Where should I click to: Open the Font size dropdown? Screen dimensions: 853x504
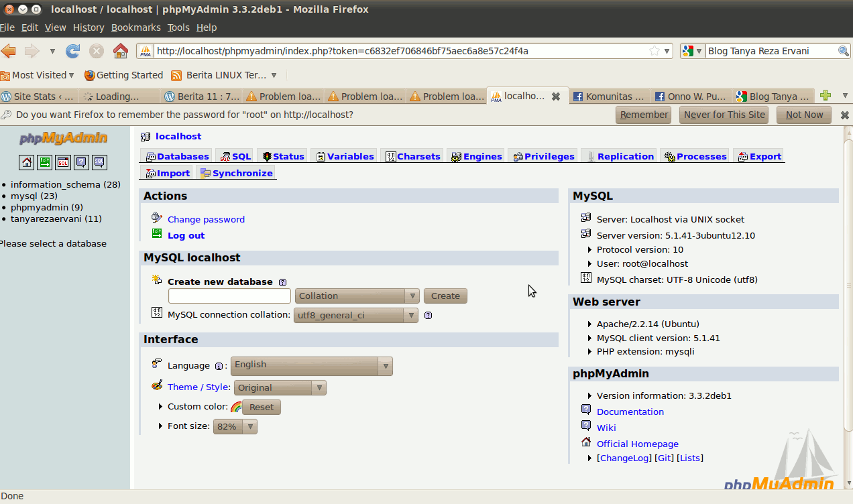coord(235,426)
